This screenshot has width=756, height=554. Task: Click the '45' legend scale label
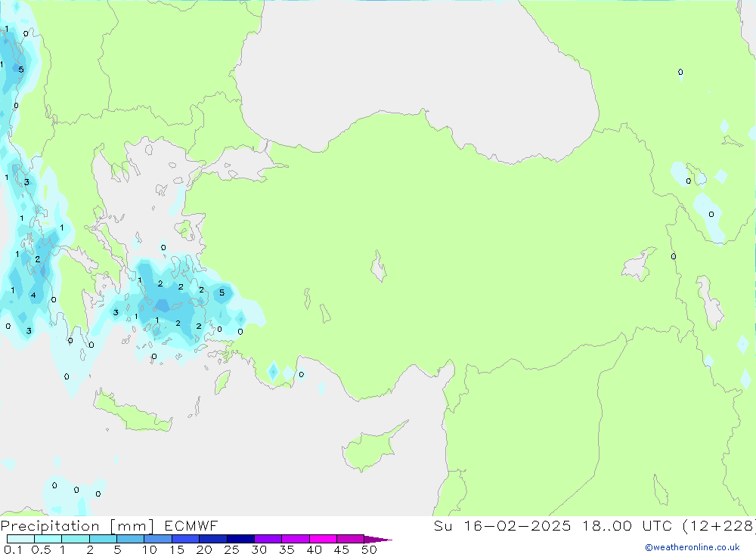click(342, 549)
